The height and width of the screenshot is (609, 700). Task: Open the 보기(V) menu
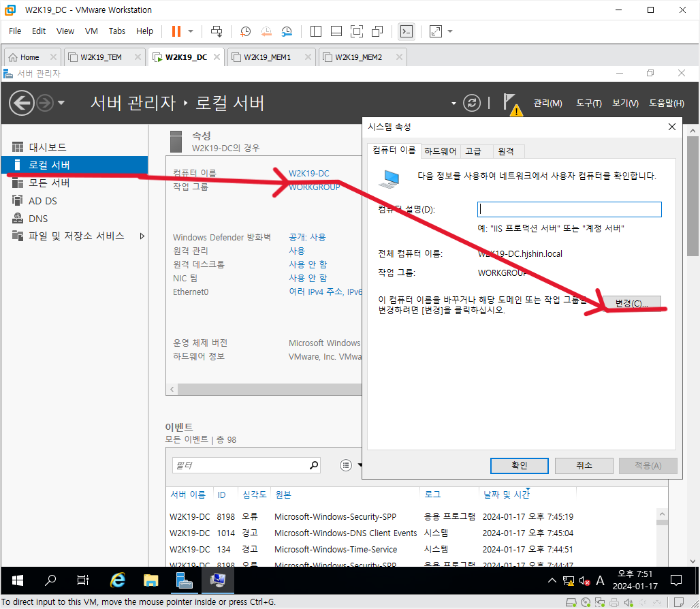[625, 103]
